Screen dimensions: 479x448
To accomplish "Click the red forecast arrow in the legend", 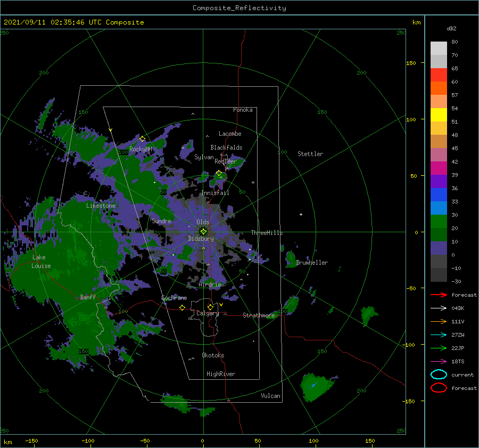I will [439, 295].
